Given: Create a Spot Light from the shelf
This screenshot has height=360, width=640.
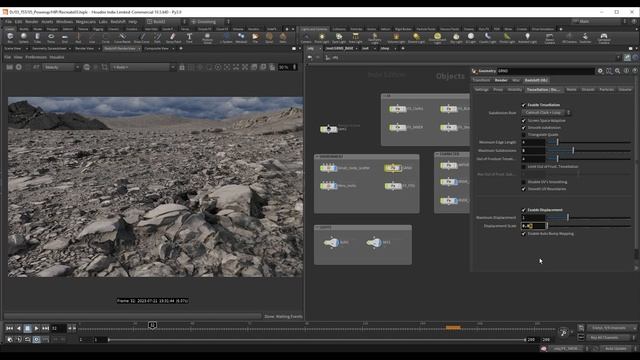Looking at the screenshot, I should coord(339,38).
